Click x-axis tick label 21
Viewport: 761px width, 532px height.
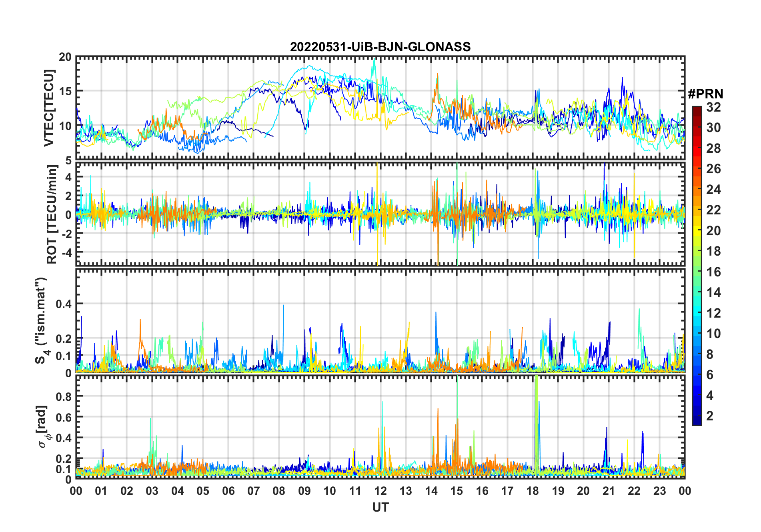pyautogui.click(x=609, y=491)
